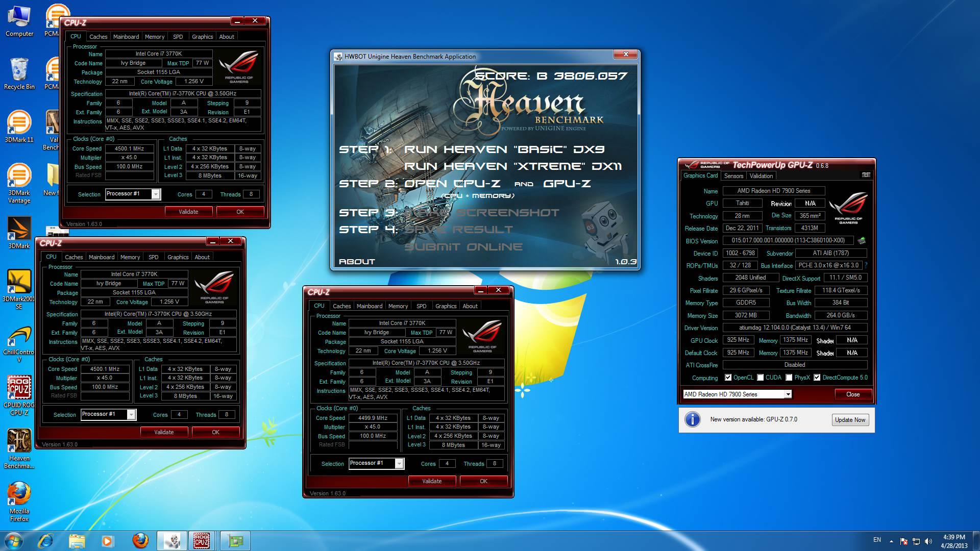Image resolution: width=980 pixels, height=551 pixels.
Task: Switch to ROG CPU-Z on the taskbar
Action: point(202,541)
